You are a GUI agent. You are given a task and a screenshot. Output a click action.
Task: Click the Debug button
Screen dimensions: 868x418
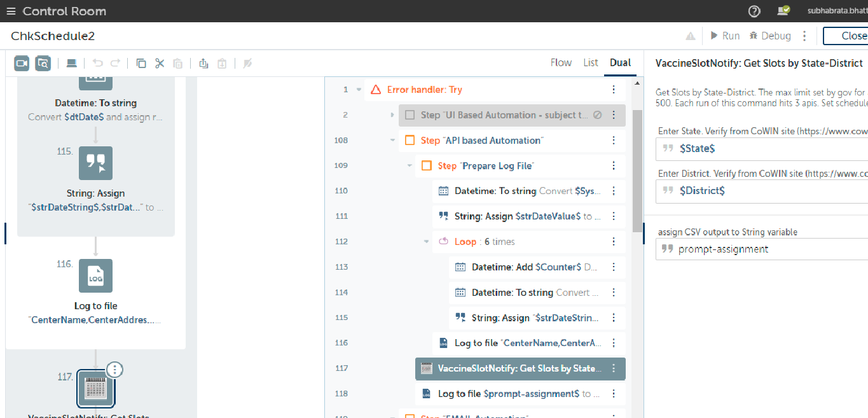click(770, 36)
